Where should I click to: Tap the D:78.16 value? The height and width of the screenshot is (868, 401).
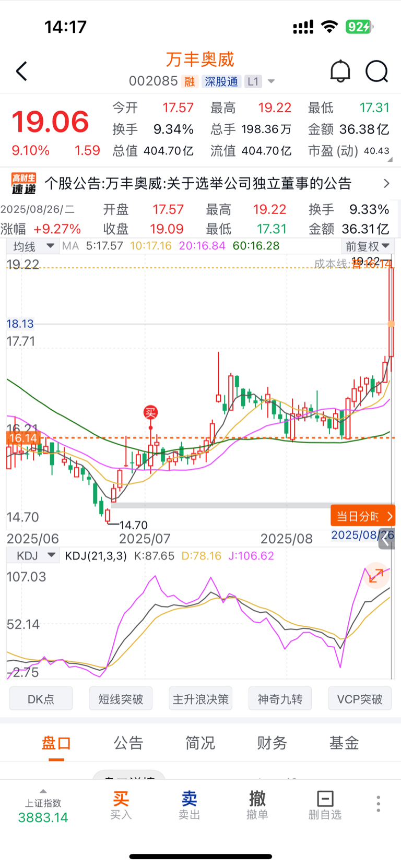(202, 556)
